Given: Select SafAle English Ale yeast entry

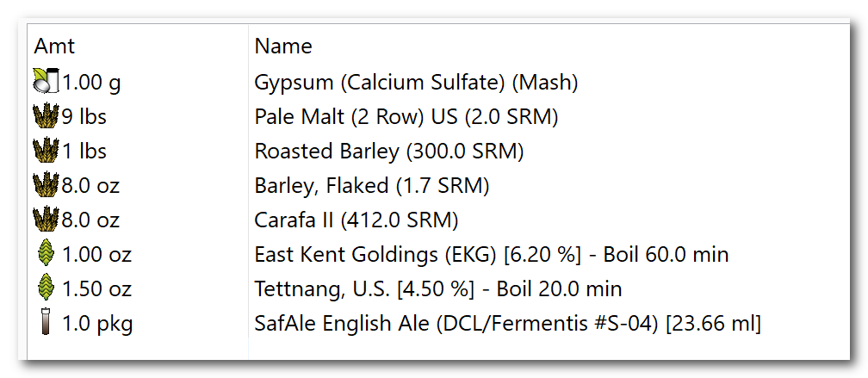Looking at the screenshot, I should click(x=508, y=323).
